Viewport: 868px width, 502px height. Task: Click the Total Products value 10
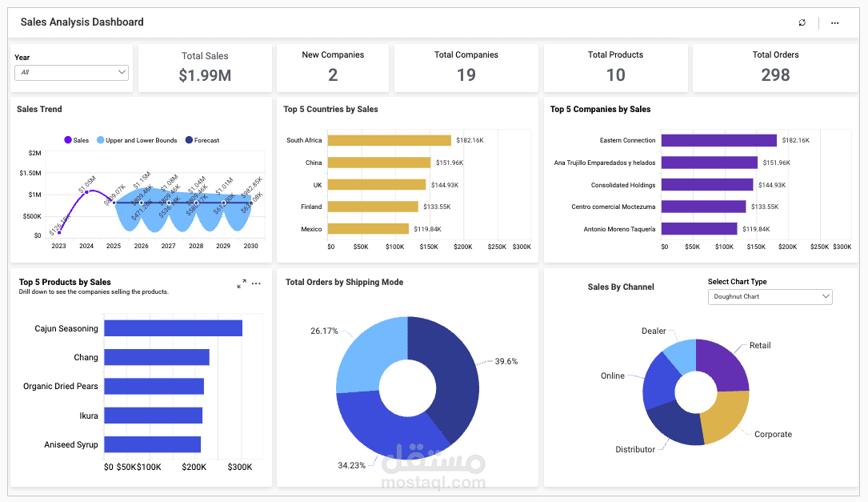pyautogui.click(x=615, y=74)
